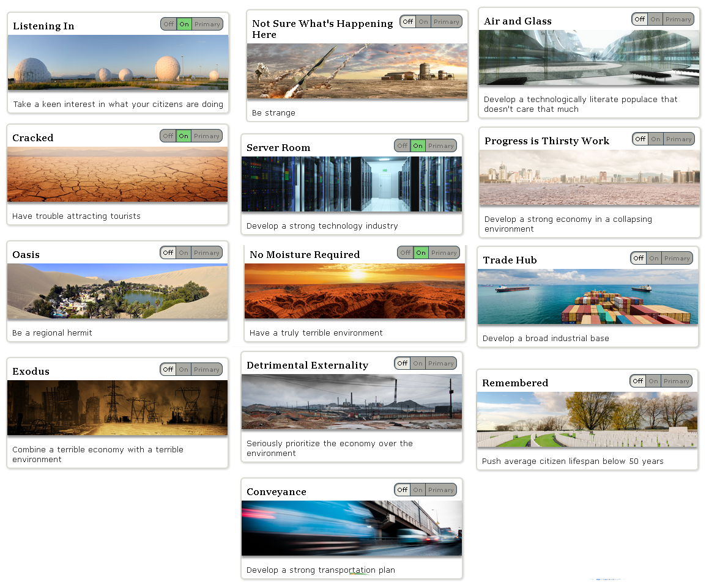Click 'Be strange' description text
This screenshot has height=588, width=709.
point(273,113)
